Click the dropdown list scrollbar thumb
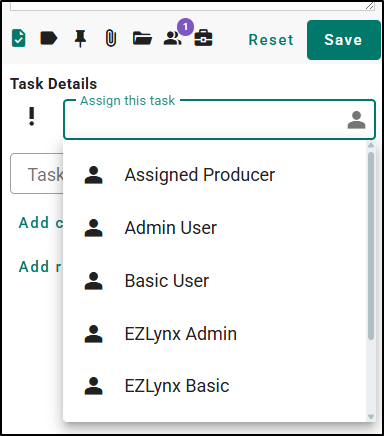Viewport: 384px width, 436px height. [371, 246]
